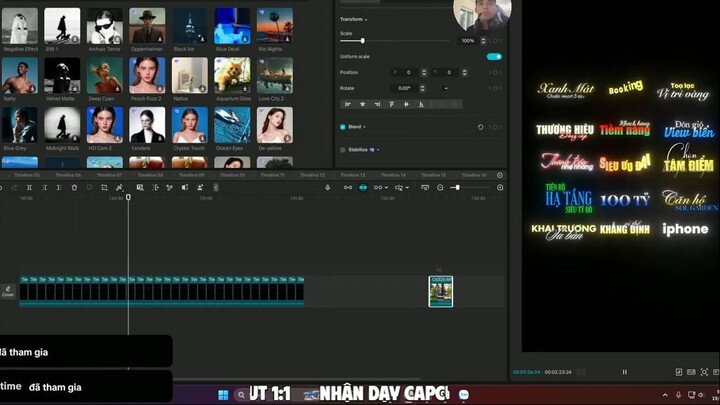This screenshot has height=405, width=720.
Task: Switch to Timeline 08 tab
Action: (x=150, y=175)
